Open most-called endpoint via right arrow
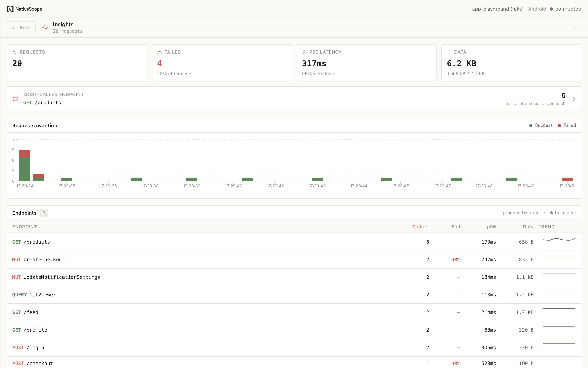The image size is (588, 368). (573, 99)
